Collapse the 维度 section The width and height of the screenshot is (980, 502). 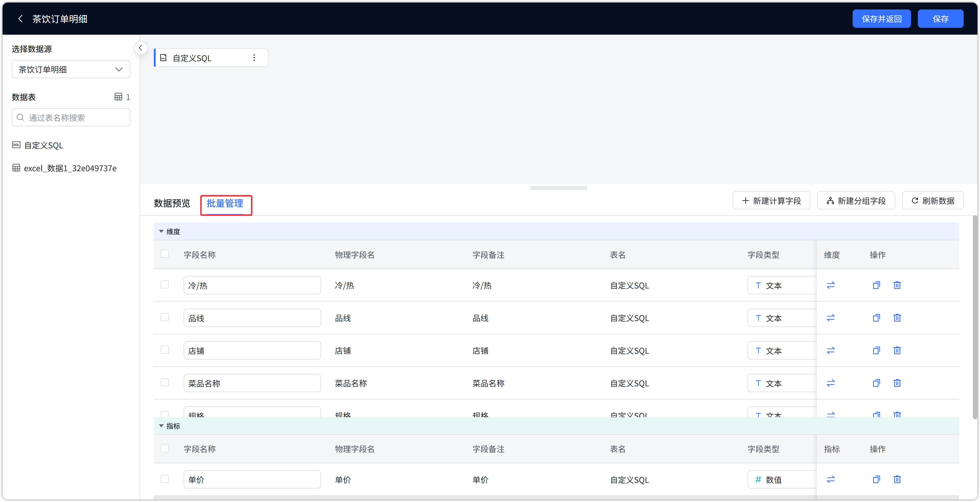[161, 231]
